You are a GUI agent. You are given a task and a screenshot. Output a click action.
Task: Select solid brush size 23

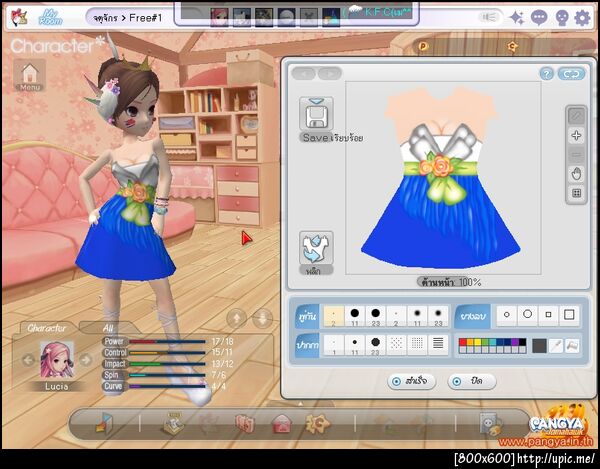375,316
